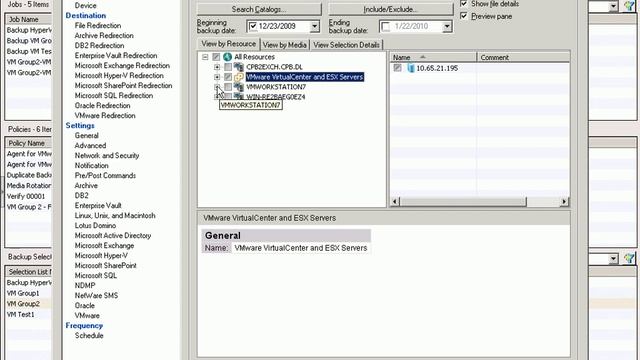Image resolution: width=640 pixels, height=360 pixels.
Task: Select Enterprise Vault Redirection
Action: click(116, 56)
